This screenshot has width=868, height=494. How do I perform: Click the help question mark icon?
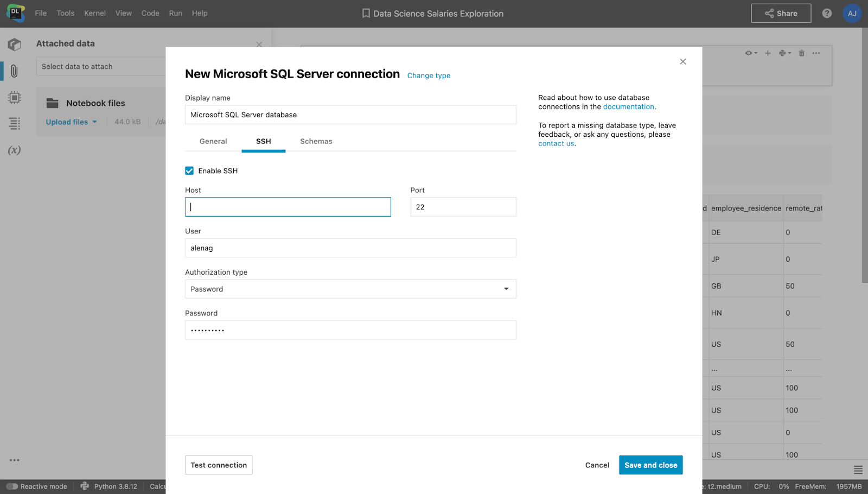tap(827, 14)
